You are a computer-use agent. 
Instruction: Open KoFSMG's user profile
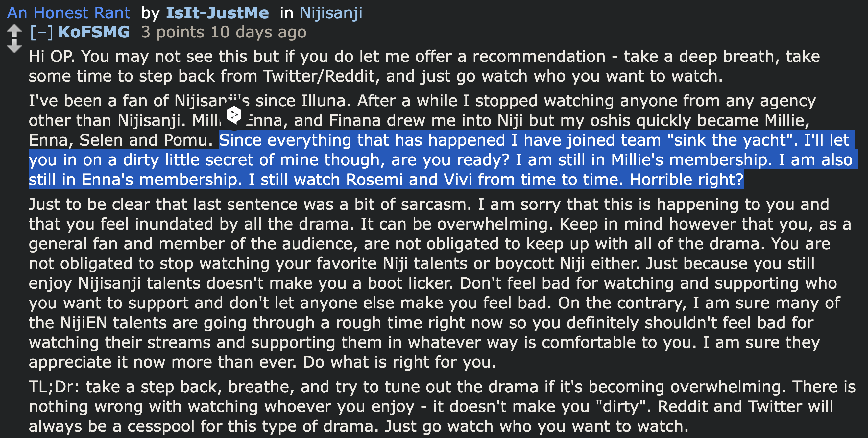[x=94, y=32]
